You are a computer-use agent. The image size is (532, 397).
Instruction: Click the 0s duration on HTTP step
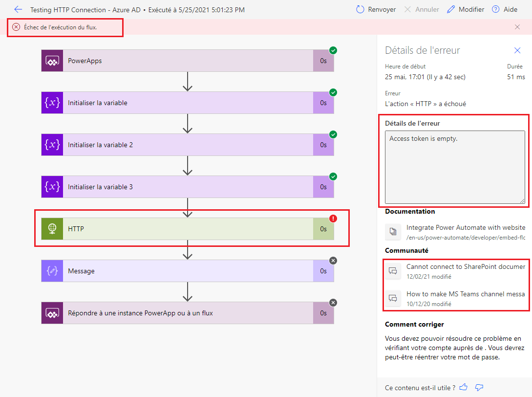tap(323, 229)
